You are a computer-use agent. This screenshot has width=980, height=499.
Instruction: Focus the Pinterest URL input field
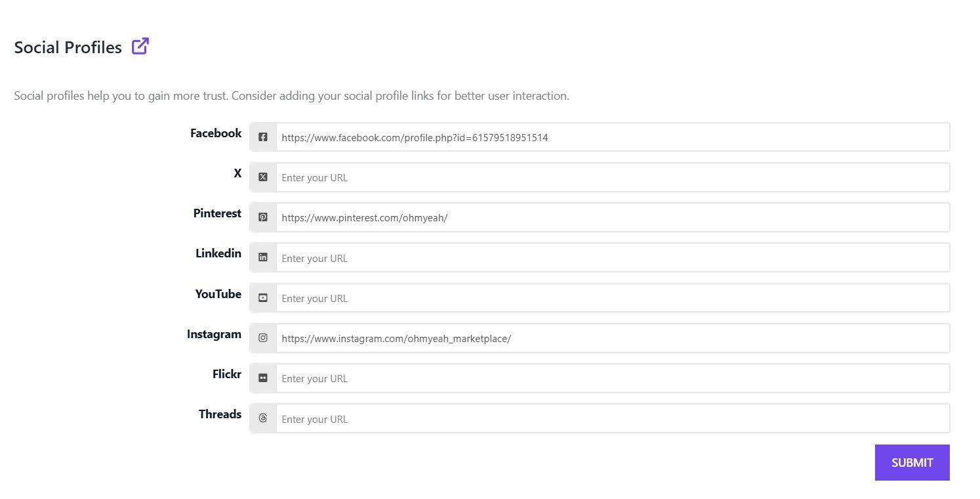(x=612, y=217)
